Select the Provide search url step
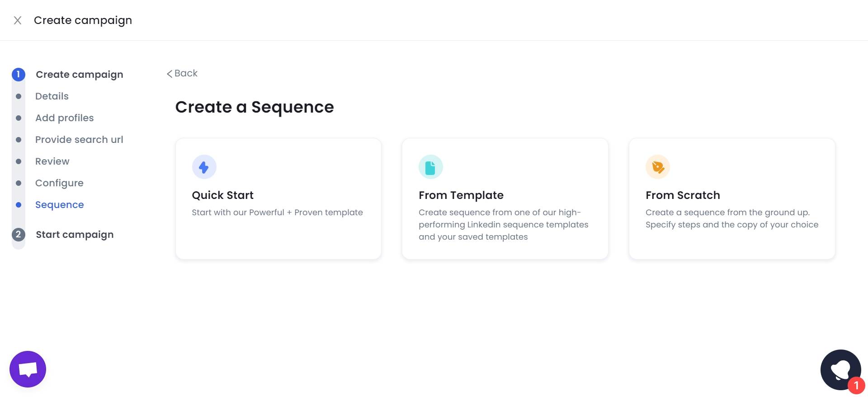This screenshot has height=397, width=868. [x=79, y=140]
